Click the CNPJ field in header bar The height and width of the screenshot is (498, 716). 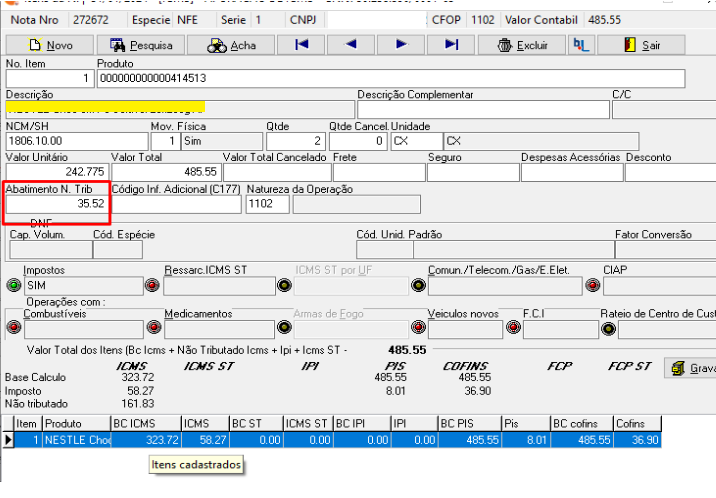pyautogui.click(x=377, y=20)
